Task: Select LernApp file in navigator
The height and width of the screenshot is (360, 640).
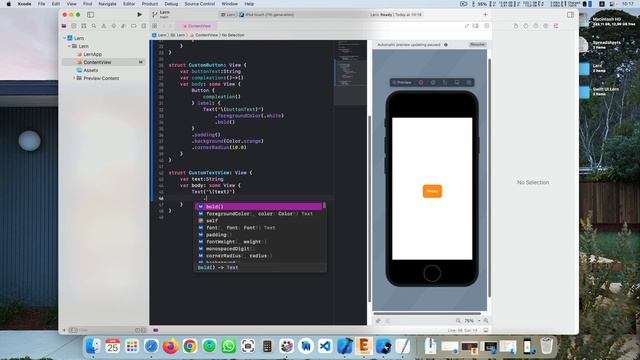Action: (x=93, y=54)
